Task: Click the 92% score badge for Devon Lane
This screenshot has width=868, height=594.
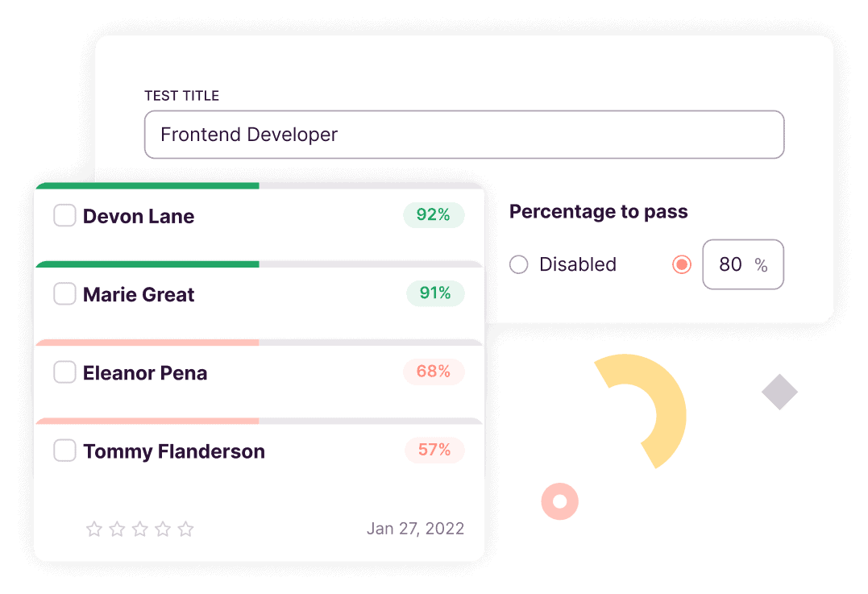Action: [x=434, y=215]
